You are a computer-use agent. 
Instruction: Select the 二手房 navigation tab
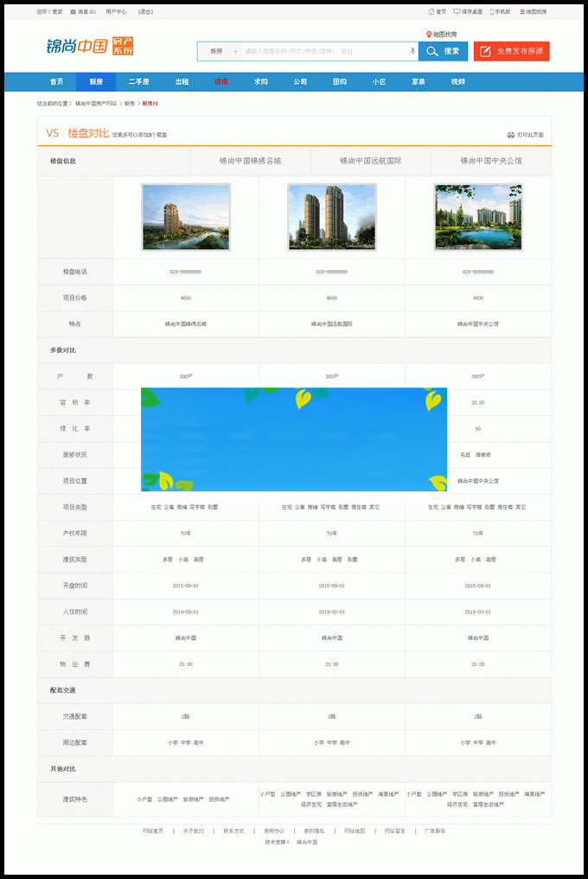pos(138,81)
